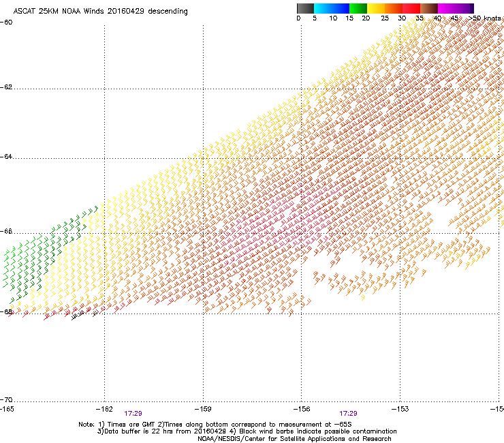Click the longitude label -153
The image size is (504, 443).
coord(400,409)
